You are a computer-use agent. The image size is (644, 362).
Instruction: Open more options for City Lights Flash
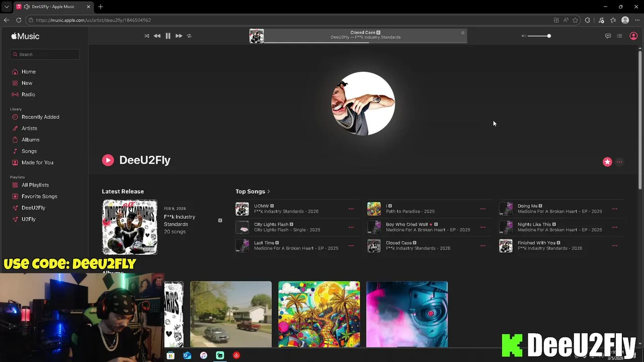351,227
